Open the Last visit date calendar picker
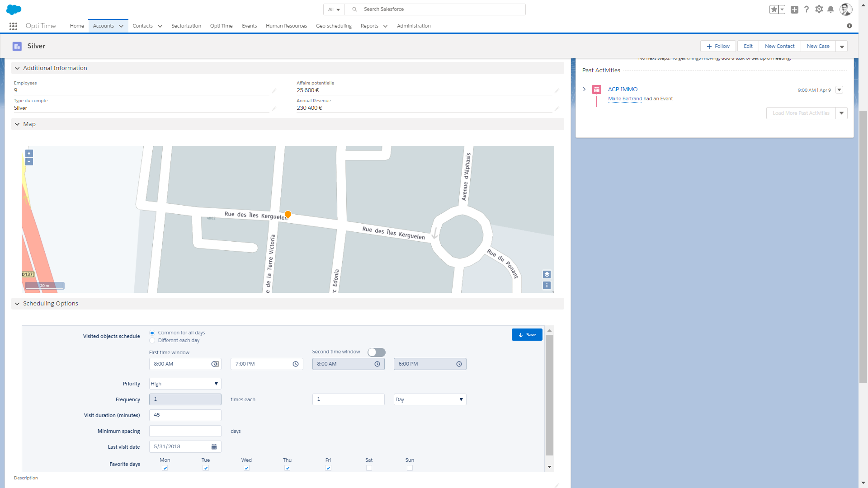Screen dimensions: 868x488 click(214, 447)
